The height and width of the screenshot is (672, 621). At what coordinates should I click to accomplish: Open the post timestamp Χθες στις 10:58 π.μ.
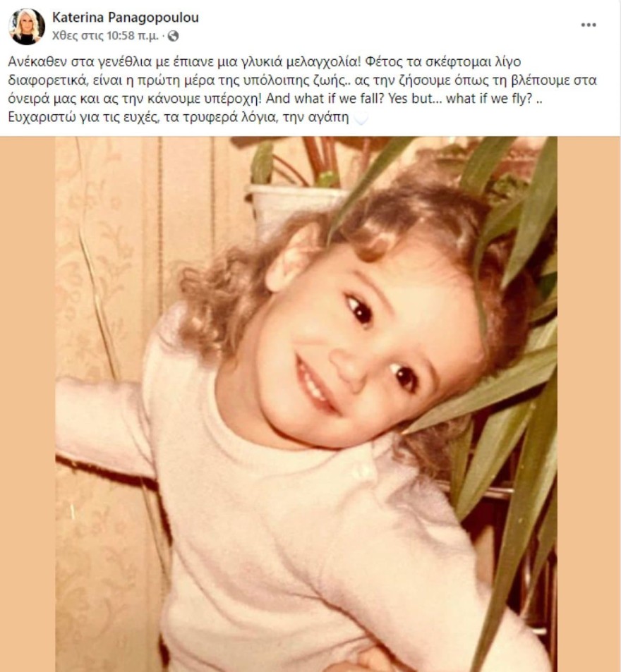105,36
